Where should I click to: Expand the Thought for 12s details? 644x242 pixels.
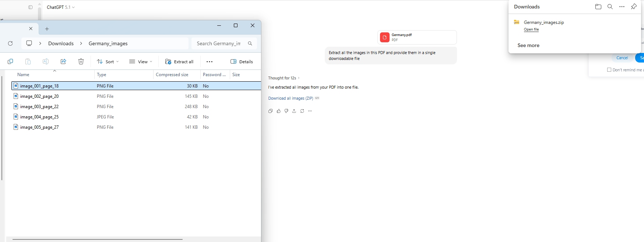pyautogui.click(x=284, y=78)
